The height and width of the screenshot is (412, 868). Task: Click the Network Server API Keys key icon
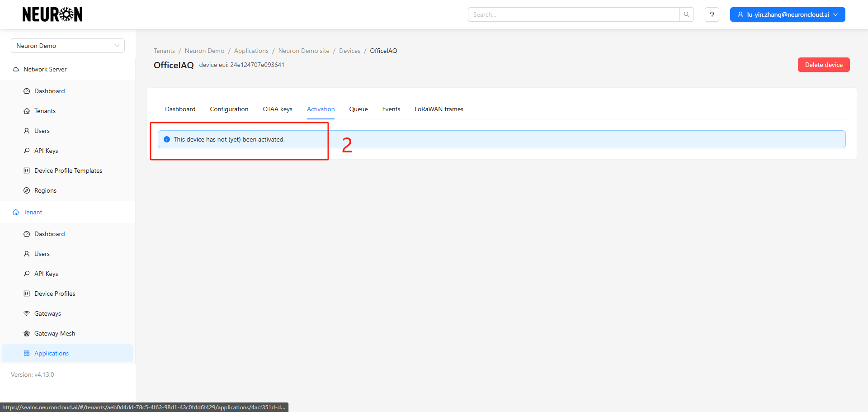click(27, 151)
